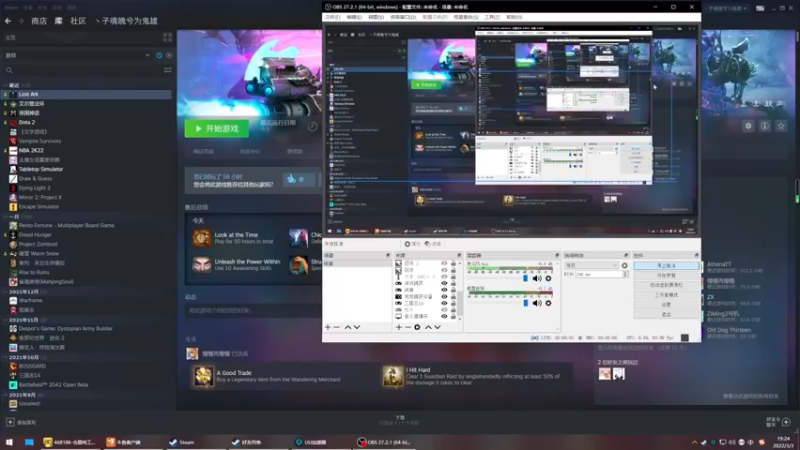Open Lost Ark settings gear icon
This screenshot has width=800, height=450.
tap(748, 126)
